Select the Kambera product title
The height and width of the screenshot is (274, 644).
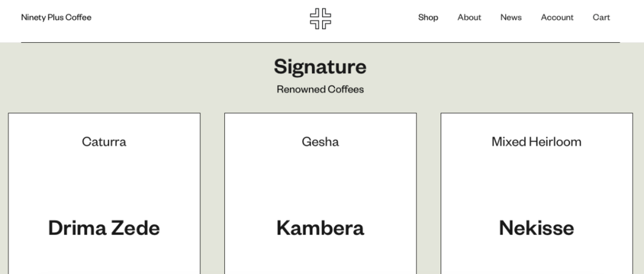[x=320, y=228]
